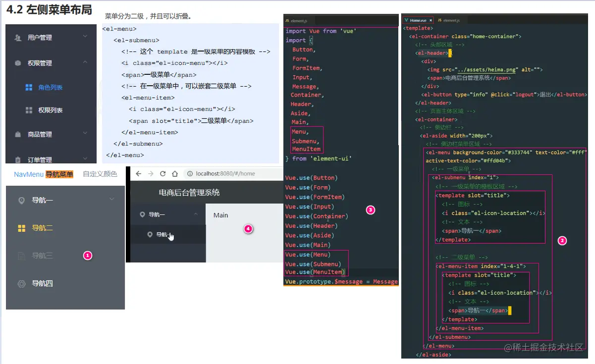This screenshot has width=595, height=364.
Task: Click the Vue.use(Submenu) line
Action: tap(313, 264)
